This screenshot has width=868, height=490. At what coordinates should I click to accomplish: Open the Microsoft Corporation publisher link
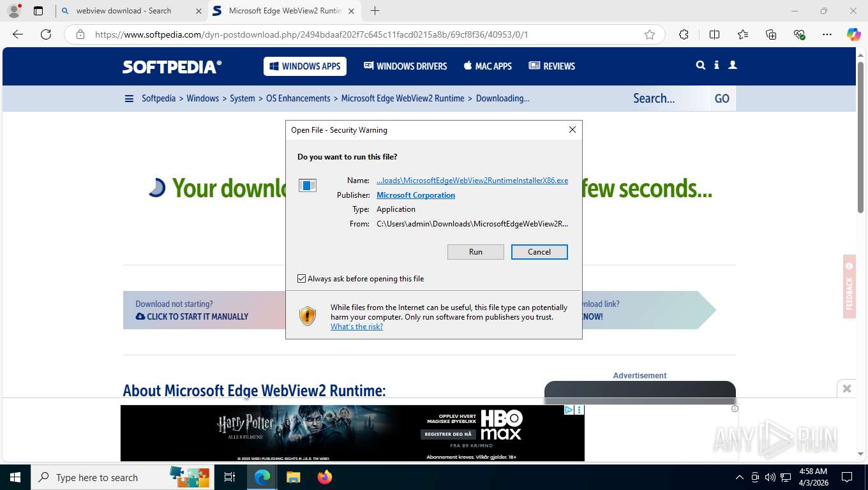click(x=415, y=195)
